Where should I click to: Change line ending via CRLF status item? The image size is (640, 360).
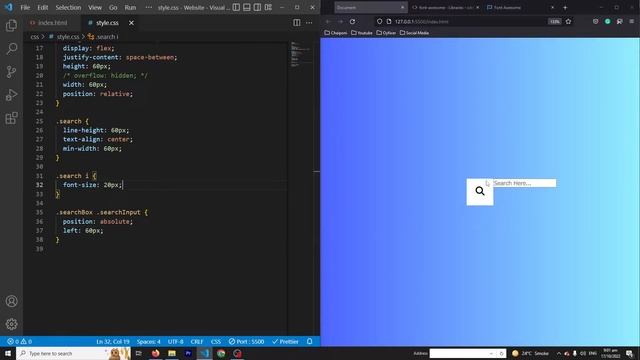(x=197, y=342)
